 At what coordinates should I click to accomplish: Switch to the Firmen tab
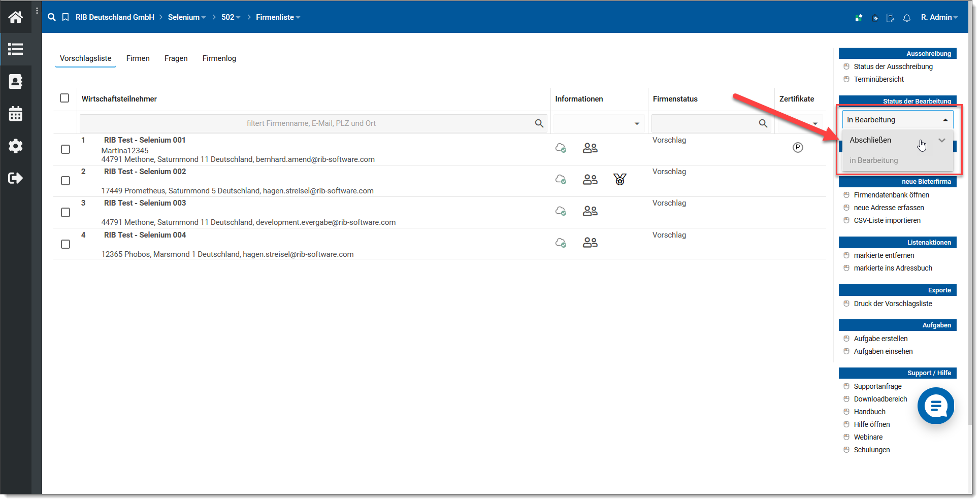coord(138,58)
